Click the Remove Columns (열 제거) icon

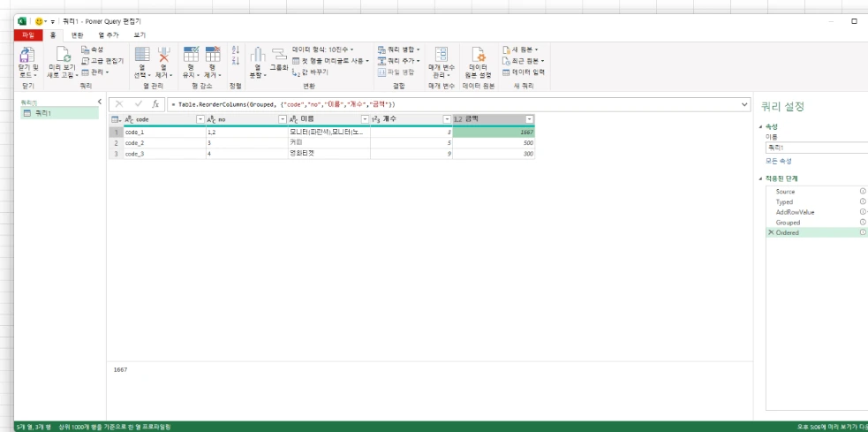(164, 55)
